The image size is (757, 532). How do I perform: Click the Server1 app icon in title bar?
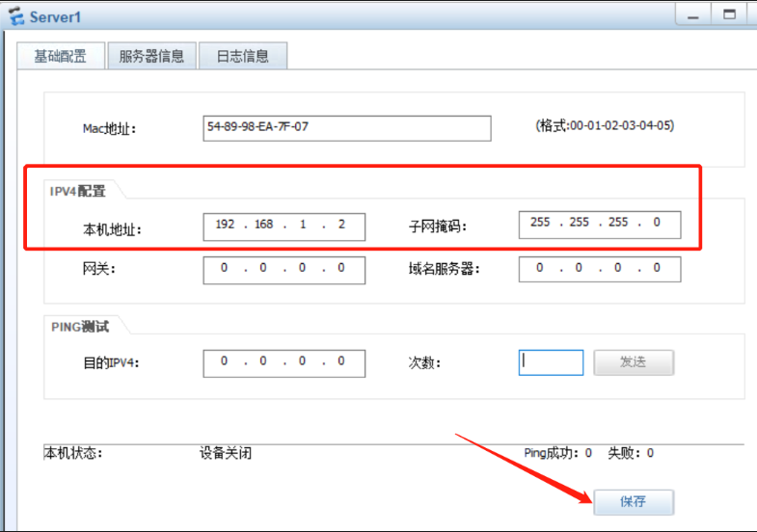pos(16,16)
